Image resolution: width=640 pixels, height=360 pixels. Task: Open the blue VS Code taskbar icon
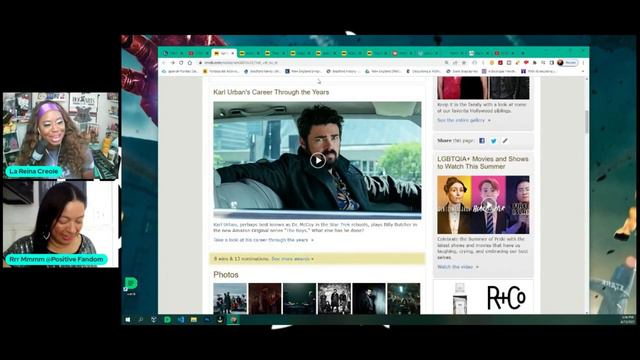click(x=181, y=320)
